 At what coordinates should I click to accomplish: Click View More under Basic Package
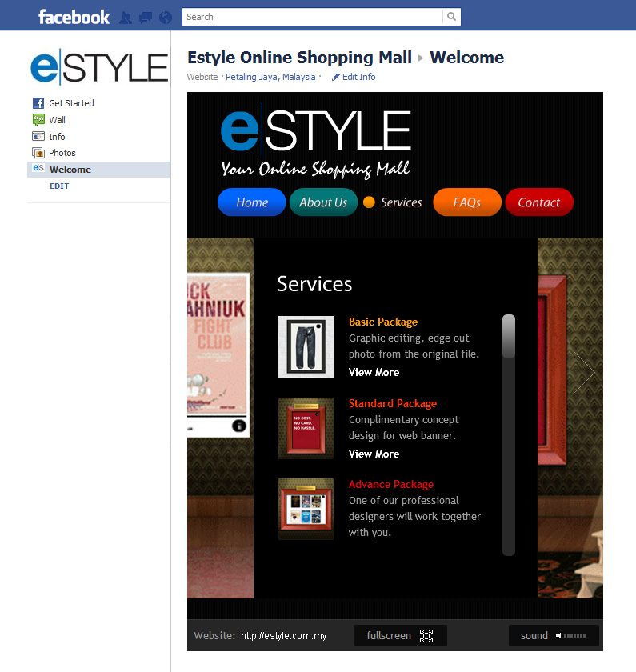click(374, 372)
